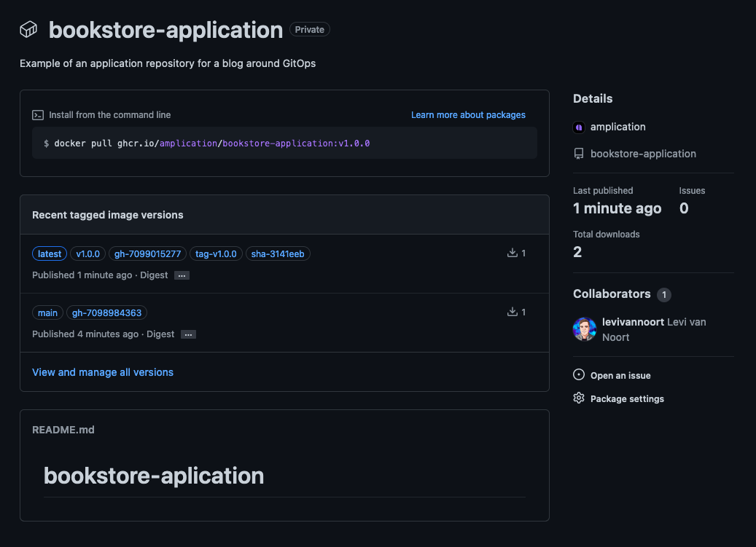Click the download icon in the main row

coord(512,312)
